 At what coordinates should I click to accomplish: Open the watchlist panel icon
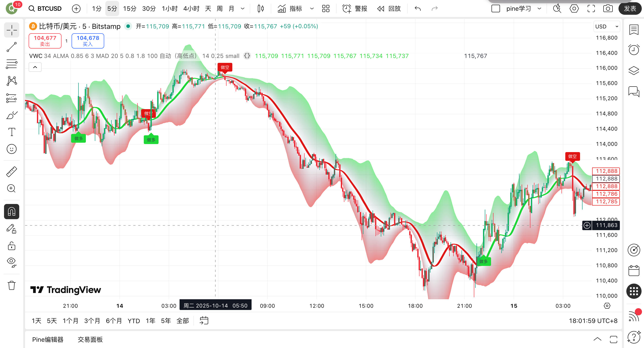click(x=634, y=30)
